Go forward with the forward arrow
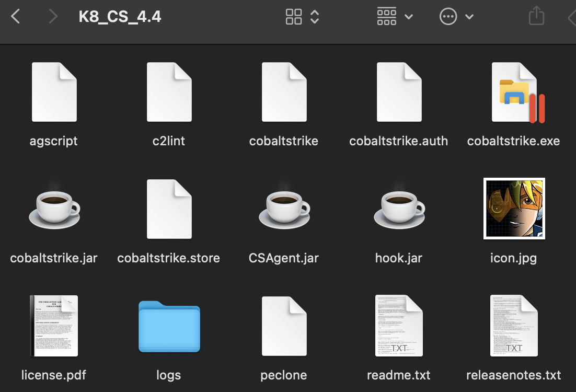 [53, 17]
